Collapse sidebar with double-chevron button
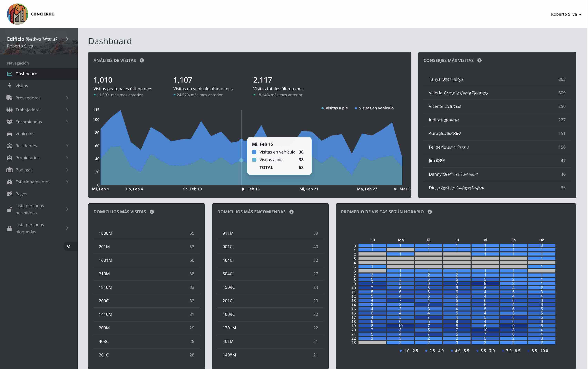 (69, 246)
